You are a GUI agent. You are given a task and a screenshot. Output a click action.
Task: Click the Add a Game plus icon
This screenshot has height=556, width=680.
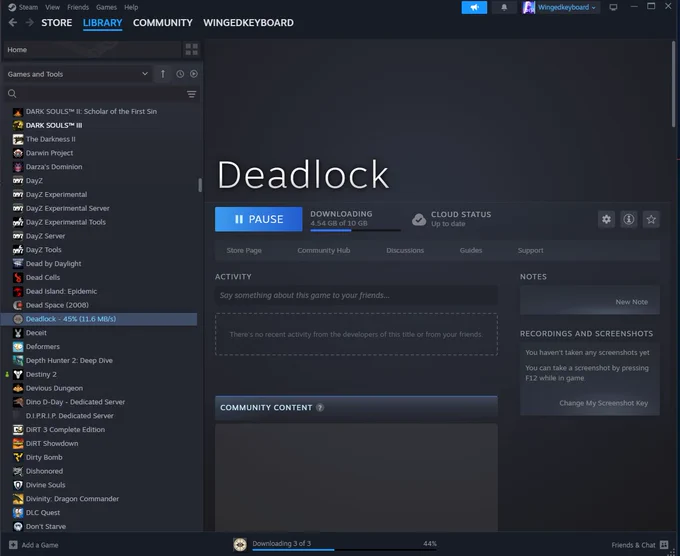13,545
